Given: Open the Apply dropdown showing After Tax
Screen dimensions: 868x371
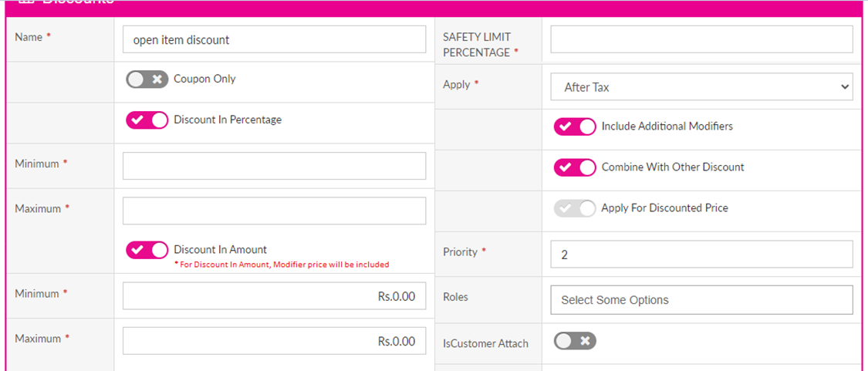Looking at the screenshot, I should click(x=701, y=87).
